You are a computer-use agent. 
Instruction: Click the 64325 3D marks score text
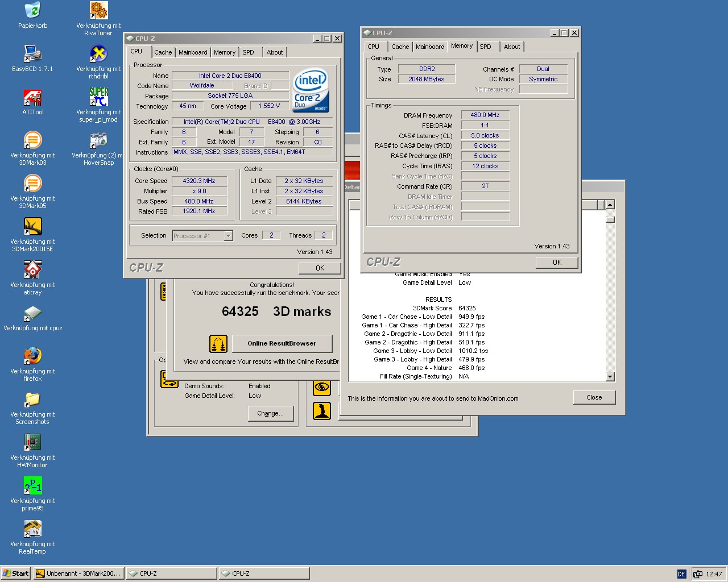(x=276, y=311)
